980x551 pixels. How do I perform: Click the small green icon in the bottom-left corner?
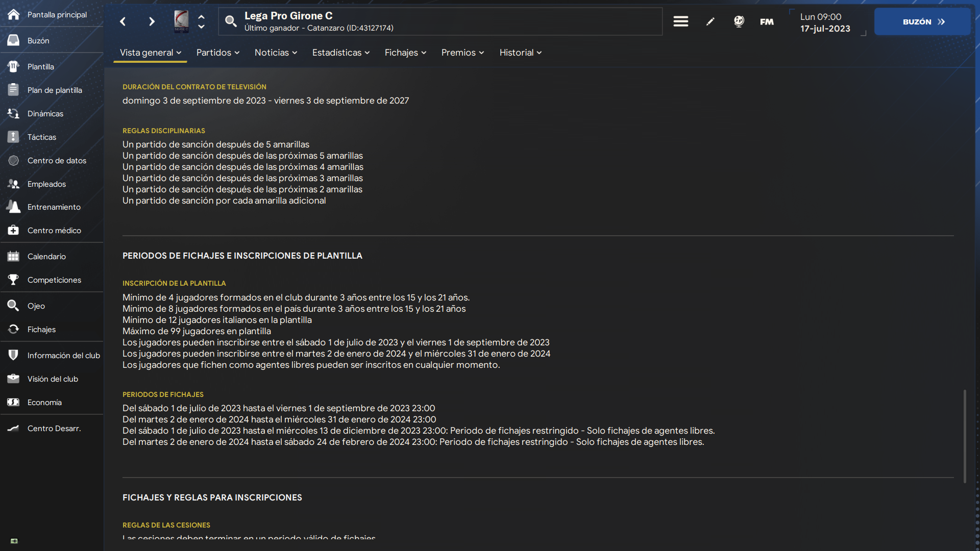click(14, 541)
